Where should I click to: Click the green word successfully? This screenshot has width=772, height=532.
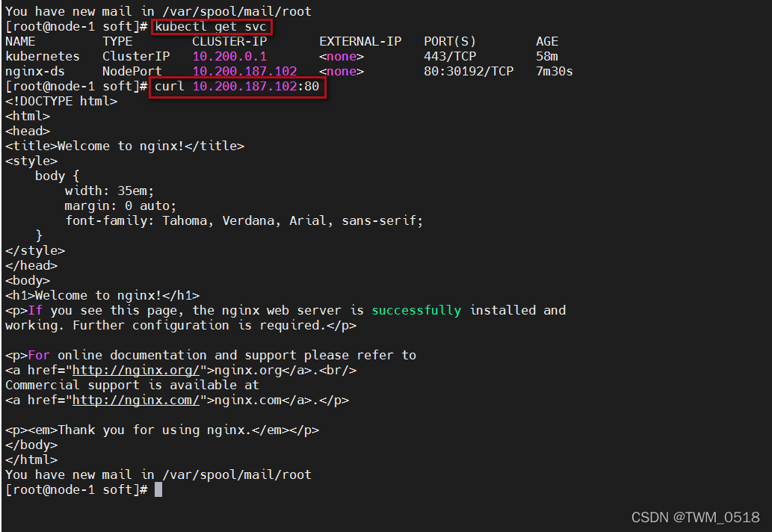(416, 311)
